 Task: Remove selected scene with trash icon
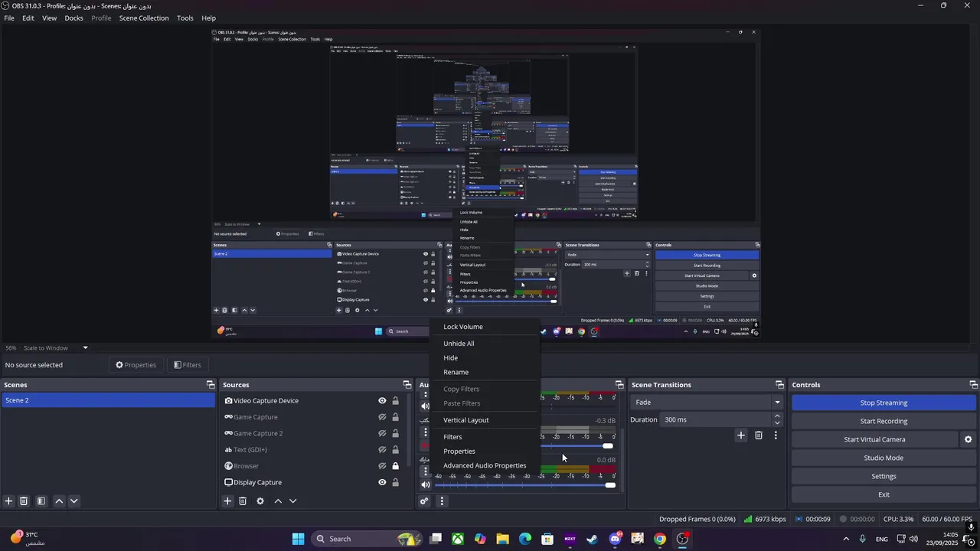24,501
